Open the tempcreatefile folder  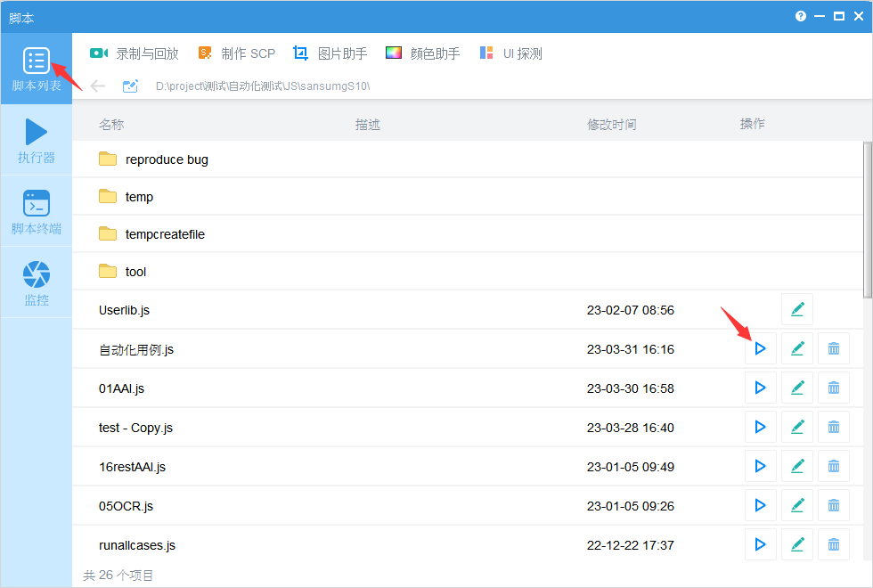tap(468, 233)
